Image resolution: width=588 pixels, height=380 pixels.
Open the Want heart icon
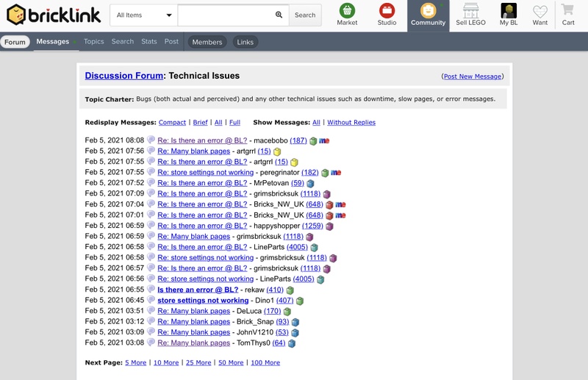pyautogui.click(x=540, y=11)
